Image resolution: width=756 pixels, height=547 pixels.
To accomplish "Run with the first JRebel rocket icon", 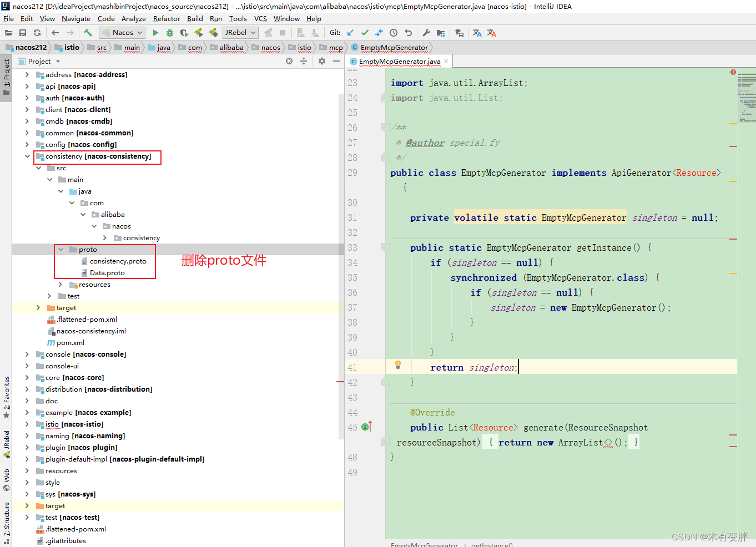I will (x=199, y=33).
